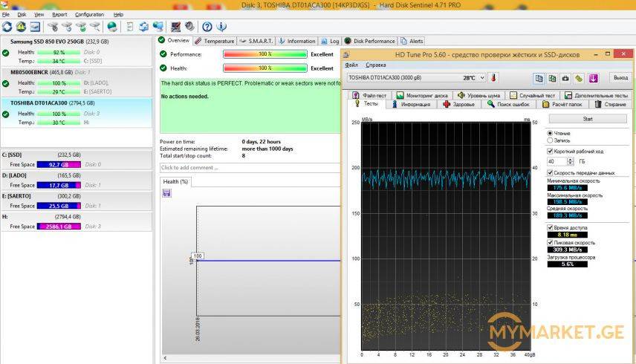Open the Здоровье tab in HD Tune

click(459, 105)
